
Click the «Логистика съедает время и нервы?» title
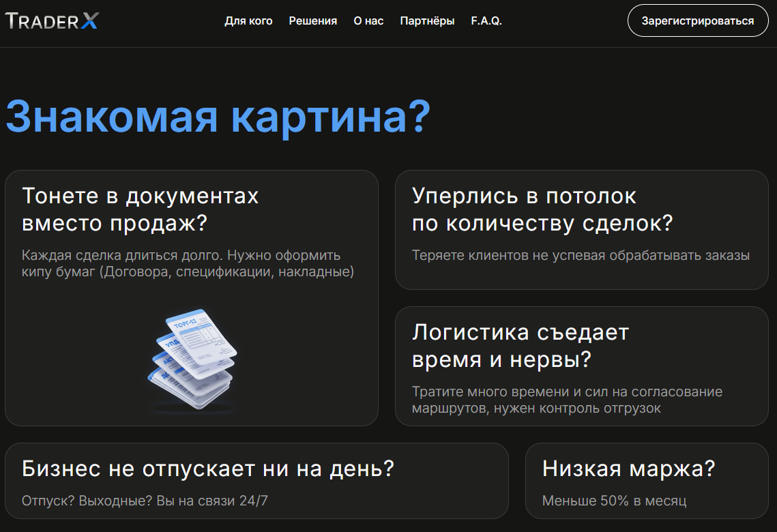coord(521,346)
